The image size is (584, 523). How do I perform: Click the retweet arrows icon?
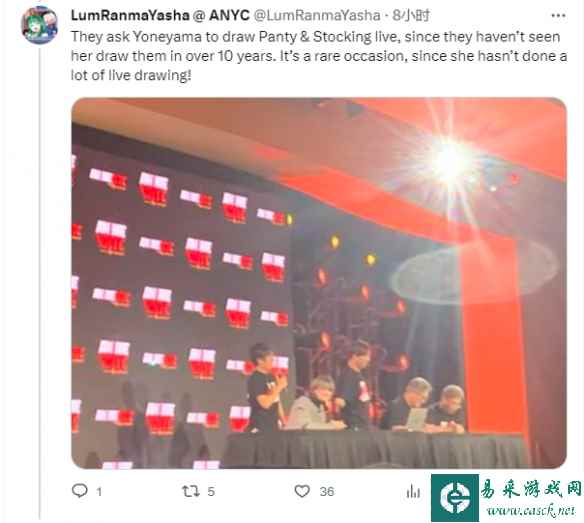[191, 491]
